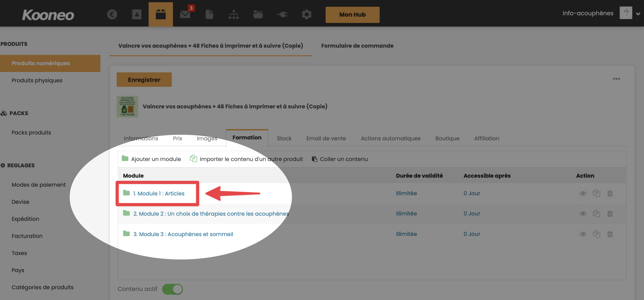Viewport: 644px width, 300px height.
Task: Open the contacts icon in top bar
Action: (136, 14)
